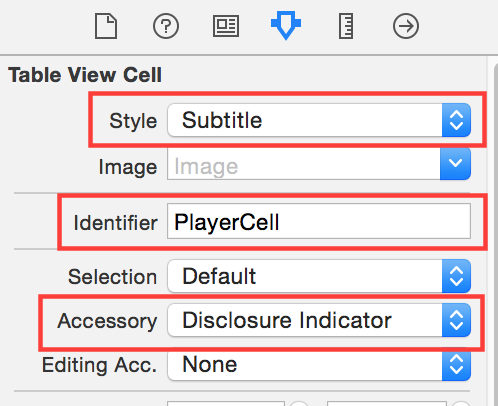The width and height of the screenshot is (498, 406).
Task: Click the Style label
Action: tap(133, 121)
